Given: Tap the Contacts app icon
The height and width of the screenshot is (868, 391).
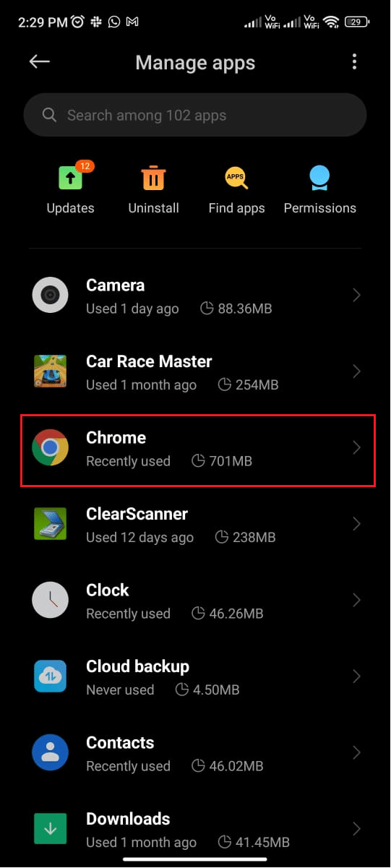Looking at the screenshot, I should coord(50,753).
